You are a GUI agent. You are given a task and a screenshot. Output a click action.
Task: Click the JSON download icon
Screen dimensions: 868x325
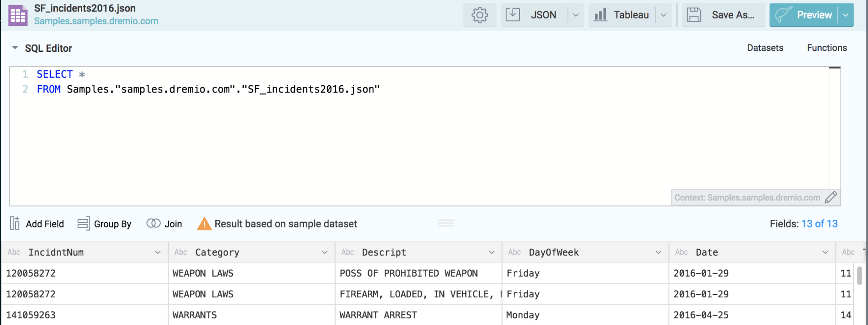click(x=513, y=15)
